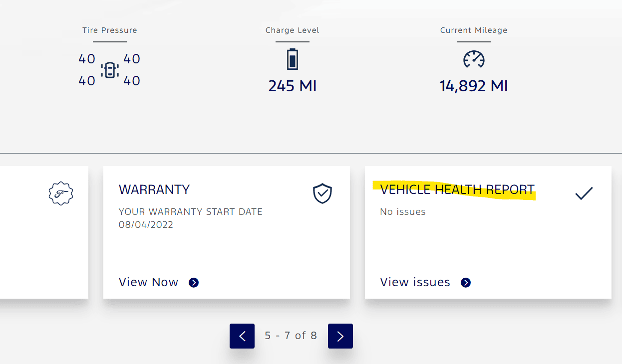This screenshot has width=622, height=364.
Task: Click the battery charge level icon
Action: (x=292, y=59)
